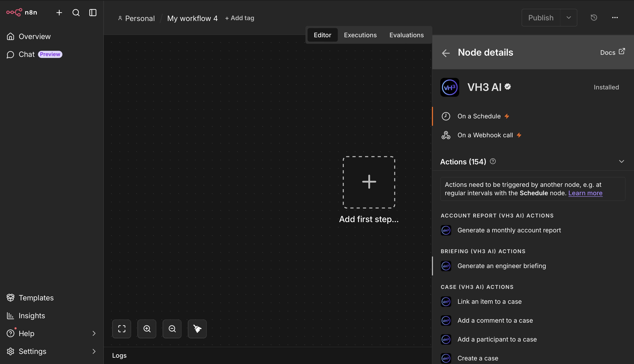Click the Settings gear icon
The height and width of the screenshot is (364, 634).
[x=11, y=351]
